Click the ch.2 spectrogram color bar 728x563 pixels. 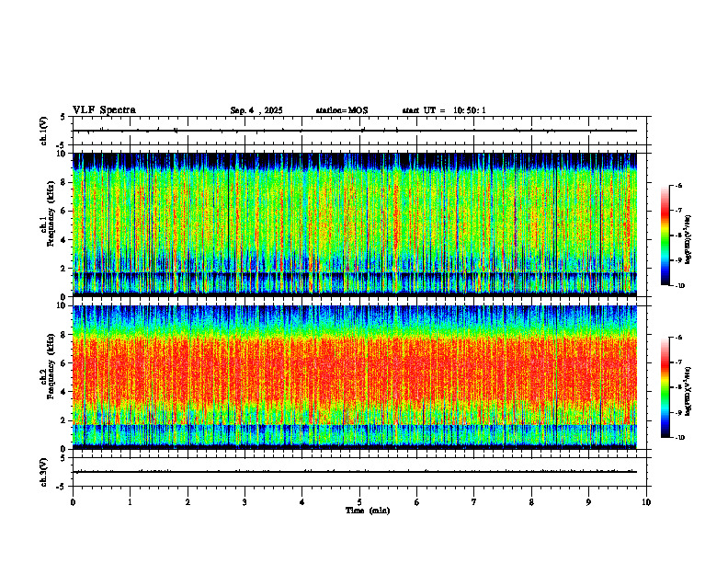665,387
